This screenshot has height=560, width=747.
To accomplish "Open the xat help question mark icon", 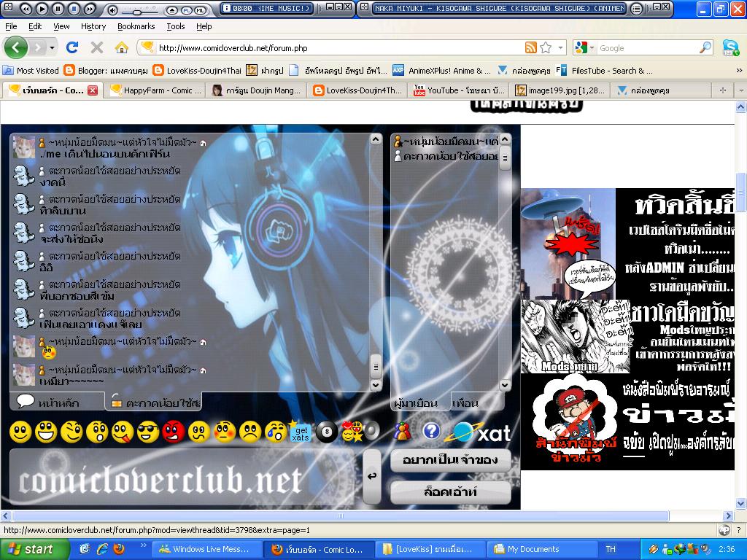I will click(x=432, y=432).
